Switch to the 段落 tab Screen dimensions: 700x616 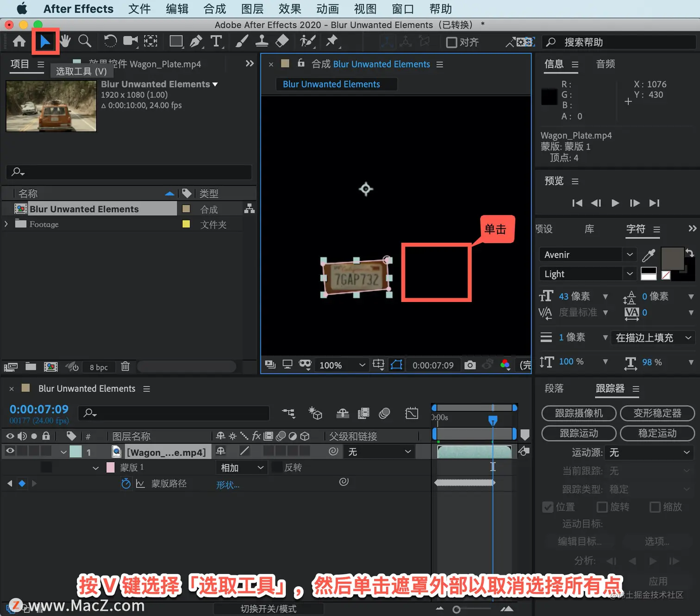pos(554,388)
